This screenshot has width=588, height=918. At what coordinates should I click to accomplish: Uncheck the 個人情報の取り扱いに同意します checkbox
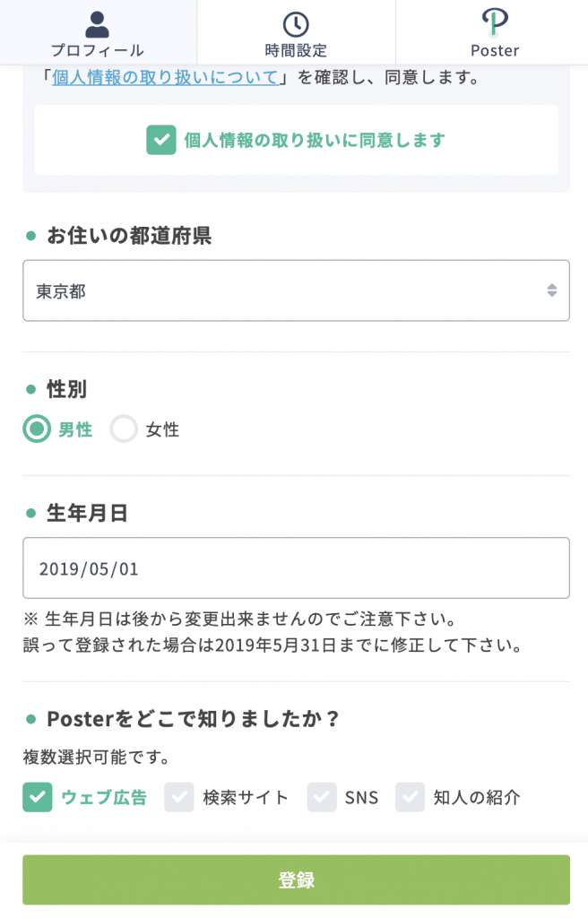[x=161, y=140]
